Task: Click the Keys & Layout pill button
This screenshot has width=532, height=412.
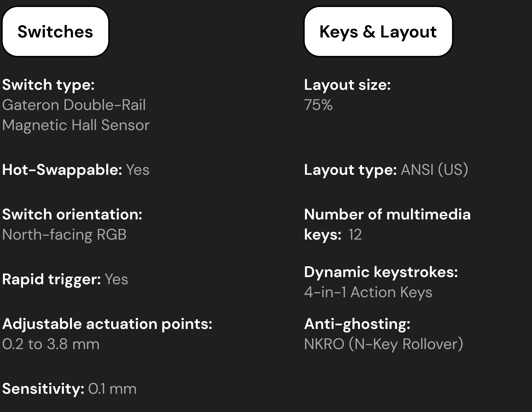Action: coord(378,32)
